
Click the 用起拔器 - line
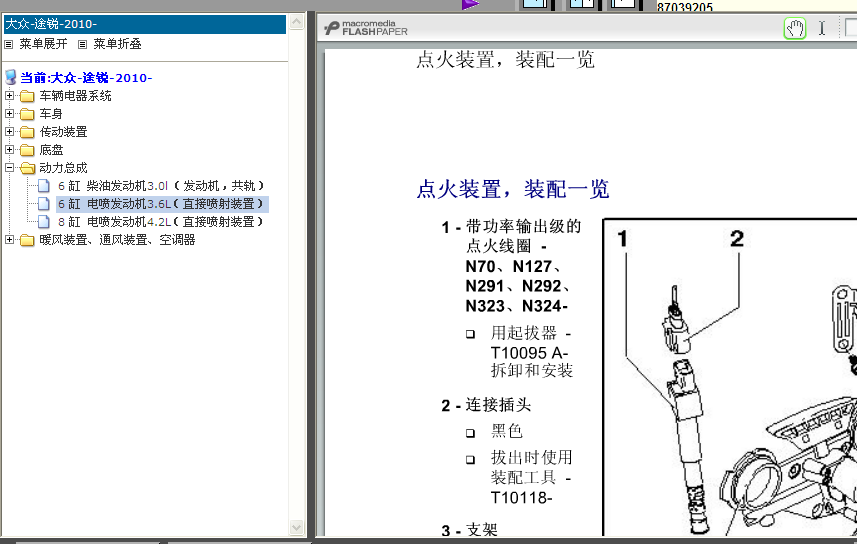coord(531,333)
